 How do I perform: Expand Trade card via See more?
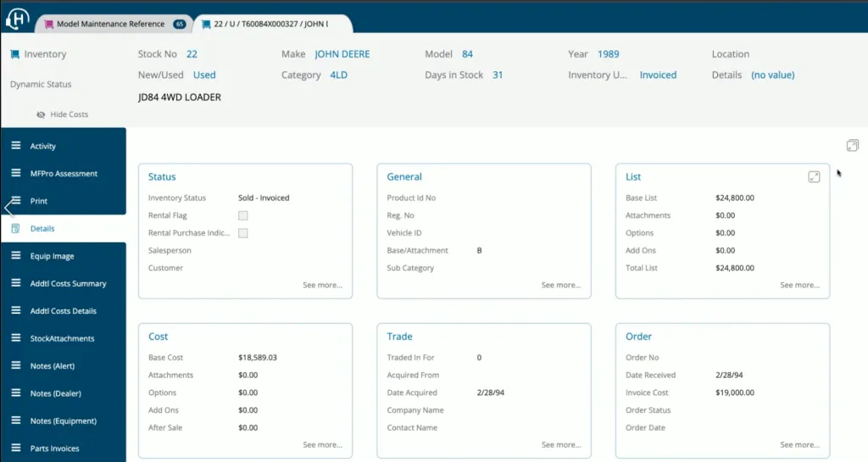(x=561, y=445)
